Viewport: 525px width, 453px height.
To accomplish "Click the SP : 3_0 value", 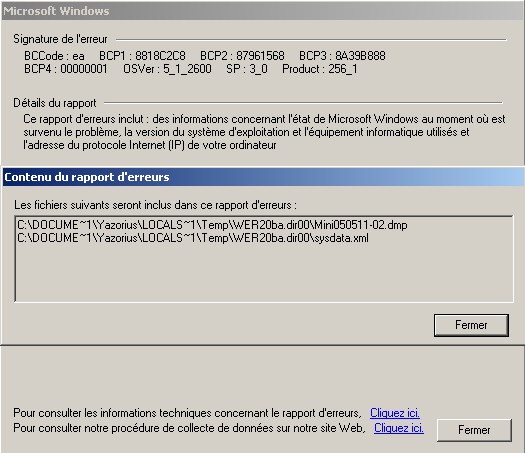I will pyautogui.click(x=247, y=69).
